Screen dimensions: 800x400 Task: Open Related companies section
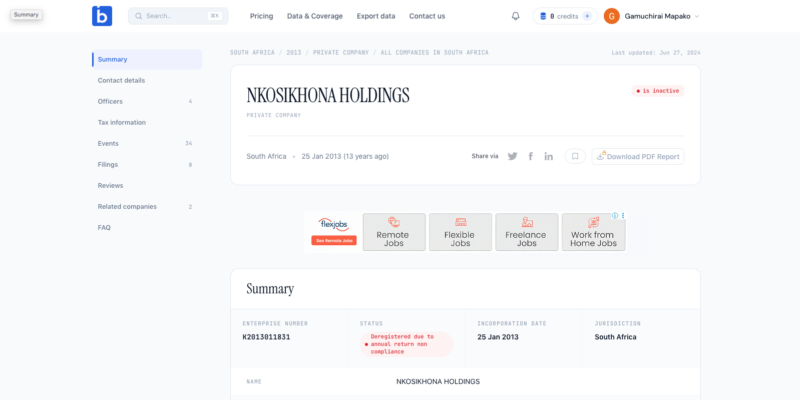tap(127, 206)
